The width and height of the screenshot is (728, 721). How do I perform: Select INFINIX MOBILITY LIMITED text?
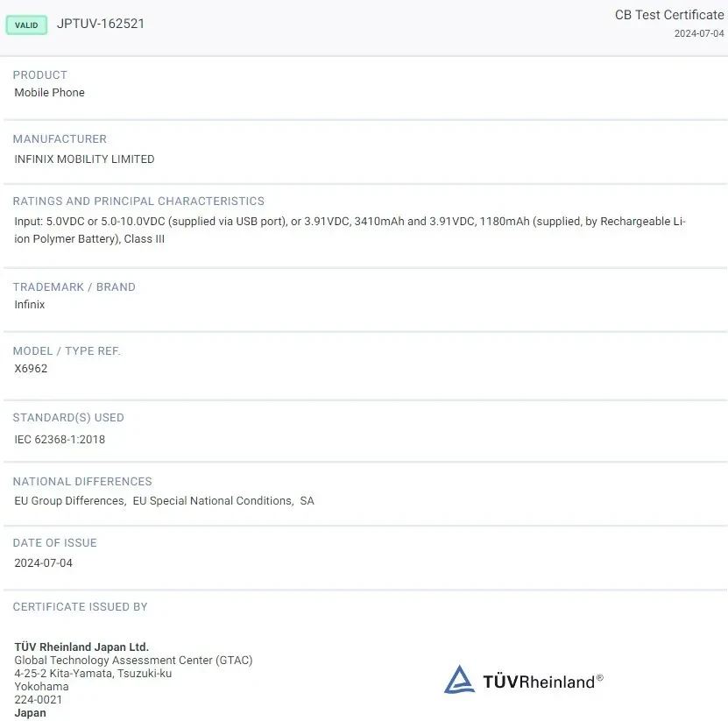pos(84,159)
